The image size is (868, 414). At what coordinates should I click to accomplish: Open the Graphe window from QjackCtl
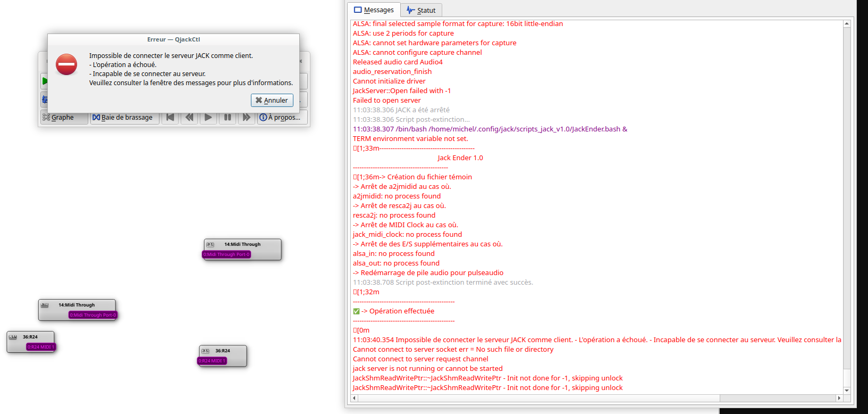tap(64, 117)
